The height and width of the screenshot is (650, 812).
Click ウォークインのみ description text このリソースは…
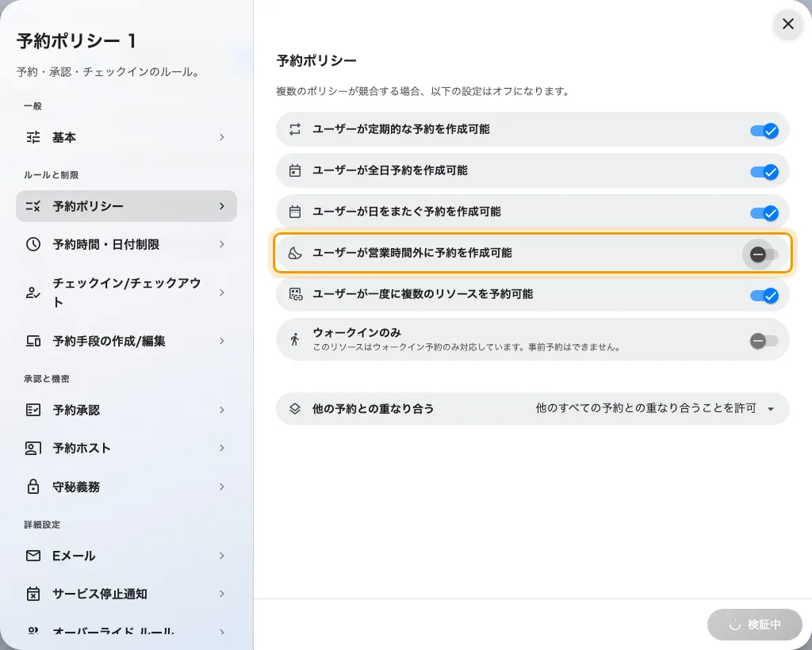pyautogui.click(x=466, y=347)
